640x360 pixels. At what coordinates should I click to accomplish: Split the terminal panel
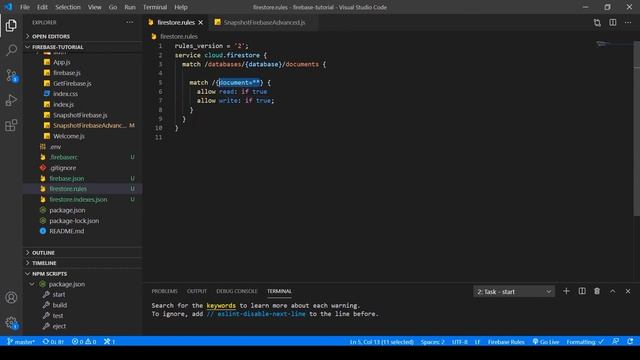tap(582, 291)
